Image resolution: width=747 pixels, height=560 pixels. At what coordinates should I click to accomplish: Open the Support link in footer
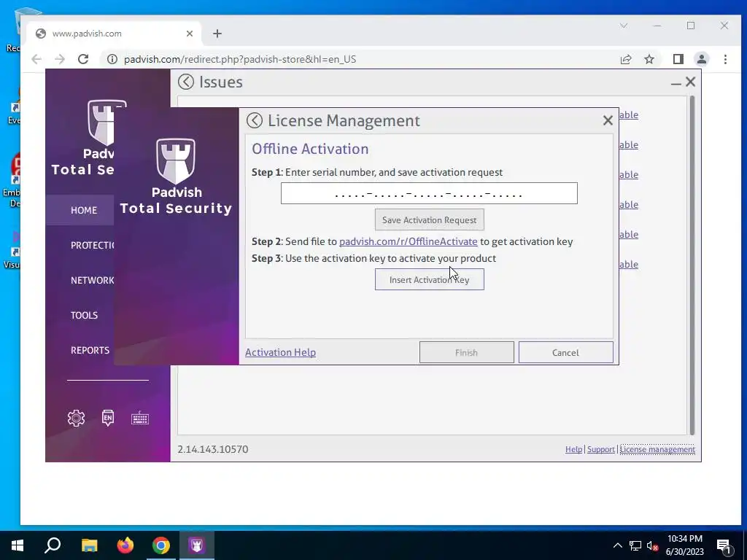pos(601,449)
